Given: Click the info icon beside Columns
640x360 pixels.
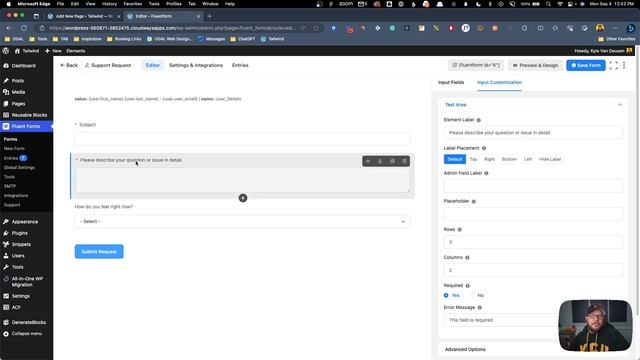Looking at the screenshot, I should click(x=467, y=258).
